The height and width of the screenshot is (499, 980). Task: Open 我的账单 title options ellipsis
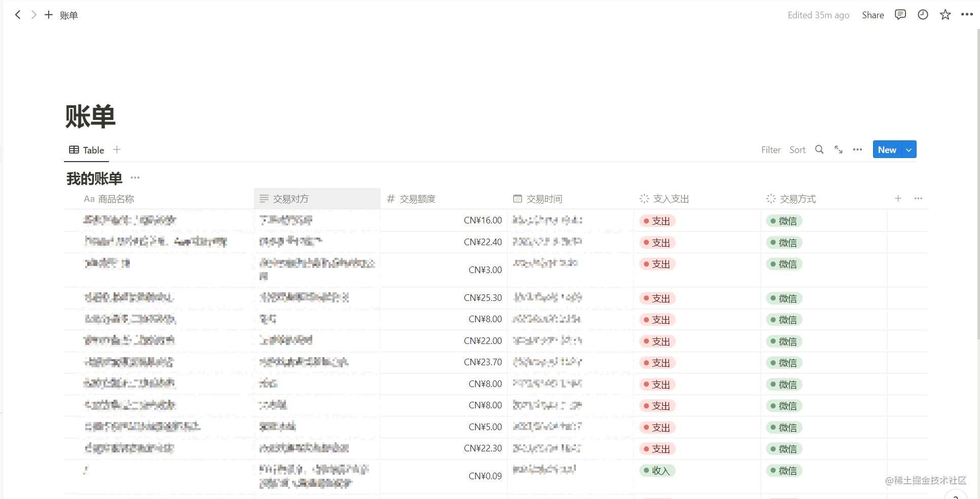coord(135,178)
